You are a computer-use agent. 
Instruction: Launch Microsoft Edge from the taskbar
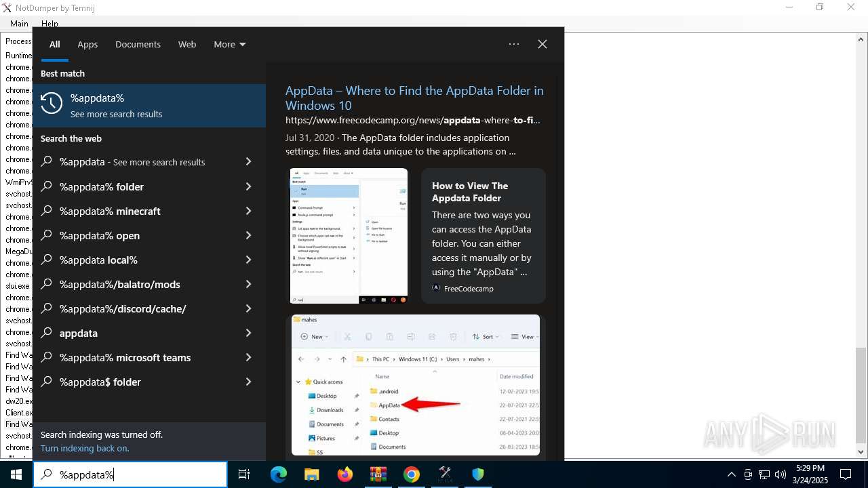279,474
